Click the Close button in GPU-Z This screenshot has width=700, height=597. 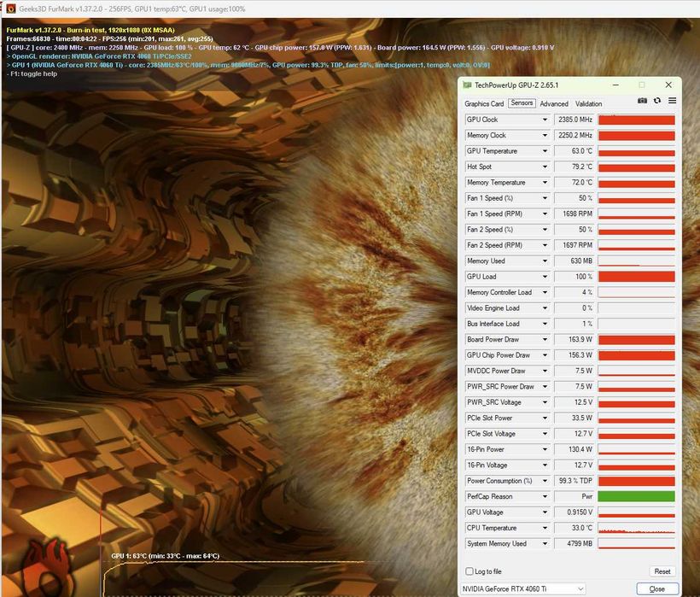coord(657,589)
